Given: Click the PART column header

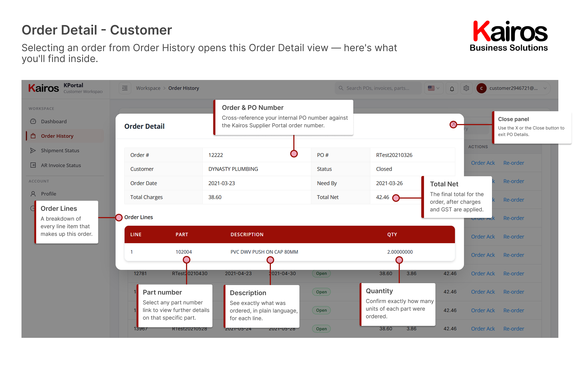Looking at the screenshot, I should pyautogui.click(x=182, y=234).
